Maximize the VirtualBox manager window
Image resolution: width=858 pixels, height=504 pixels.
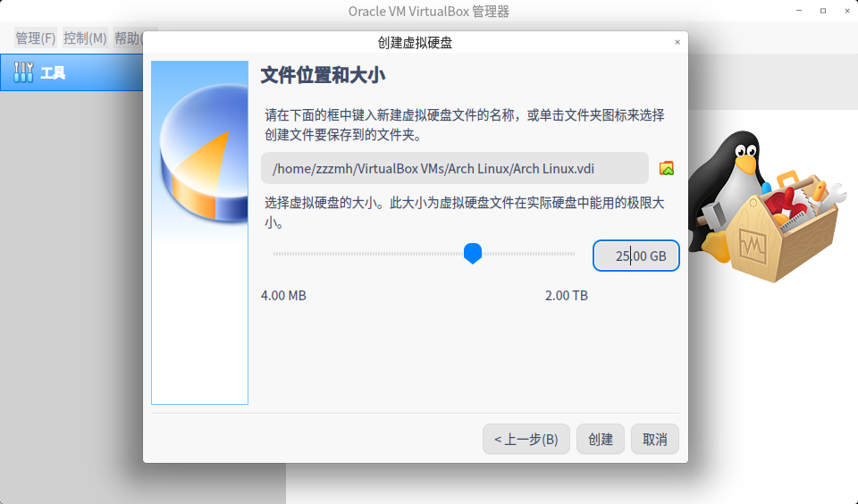click(823, 11)
